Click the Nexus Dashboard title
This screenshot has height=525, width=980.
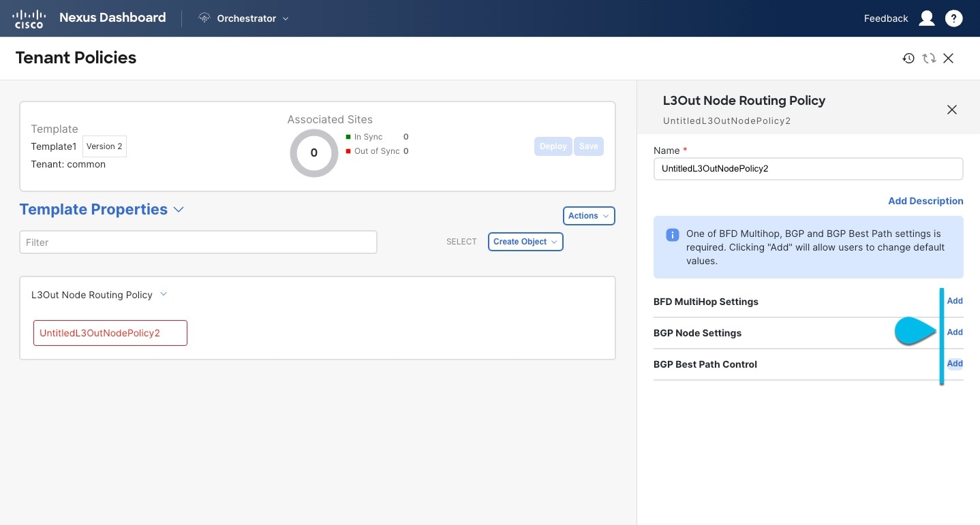[x=112, y=18]
